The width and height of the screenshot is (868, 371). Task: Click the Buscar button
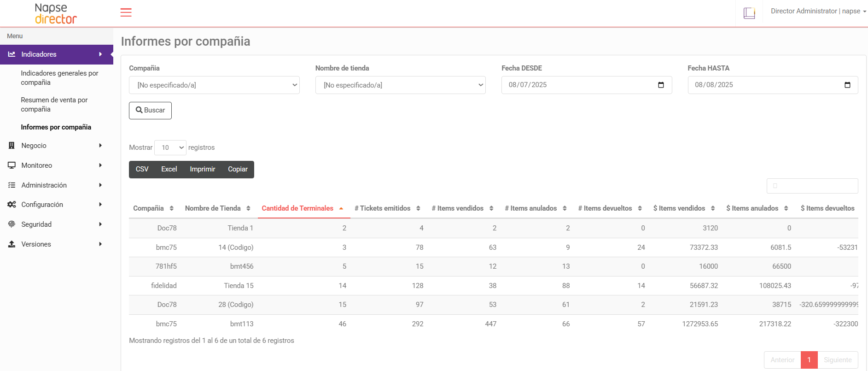coord(150,110)
